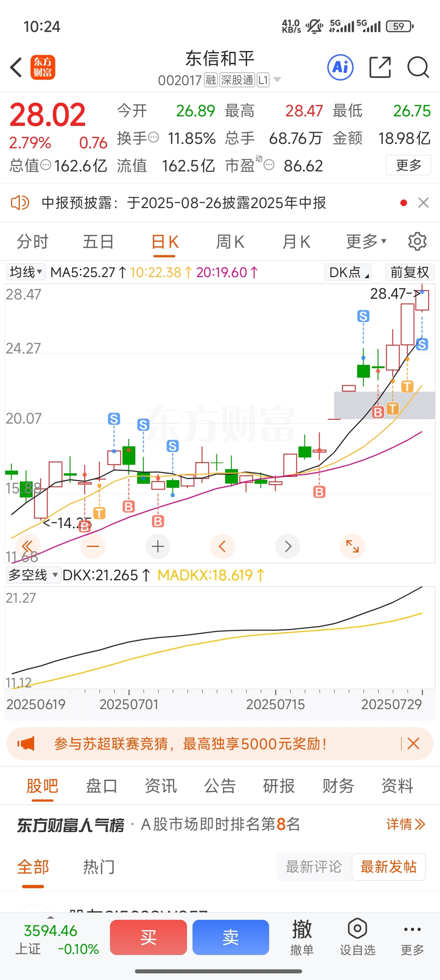The width and height of the screenshot is (440, 980).
Task: Go back using the left arrow
Action: [16, 68]
